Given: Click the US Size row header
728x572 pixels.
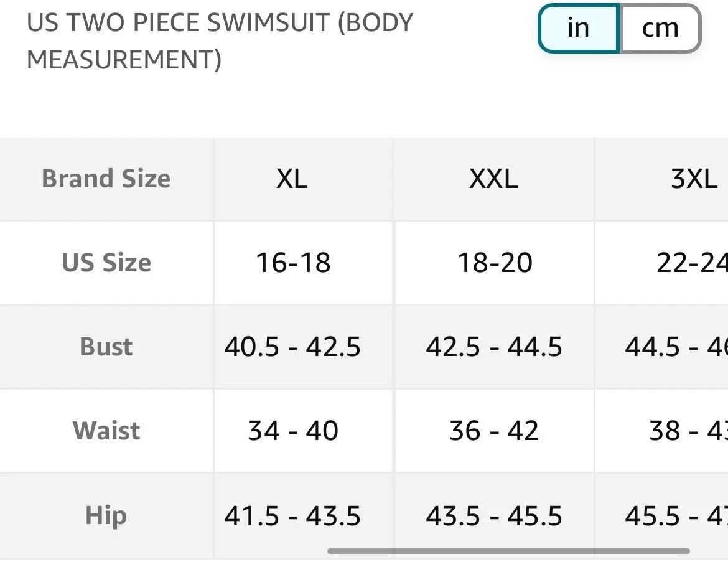Looking at the screenshot, I should pos(106,263).
